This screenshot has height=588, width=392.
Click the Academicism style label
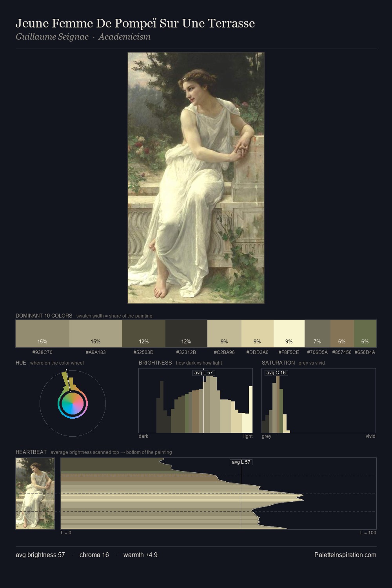click(x=125, y=37)
